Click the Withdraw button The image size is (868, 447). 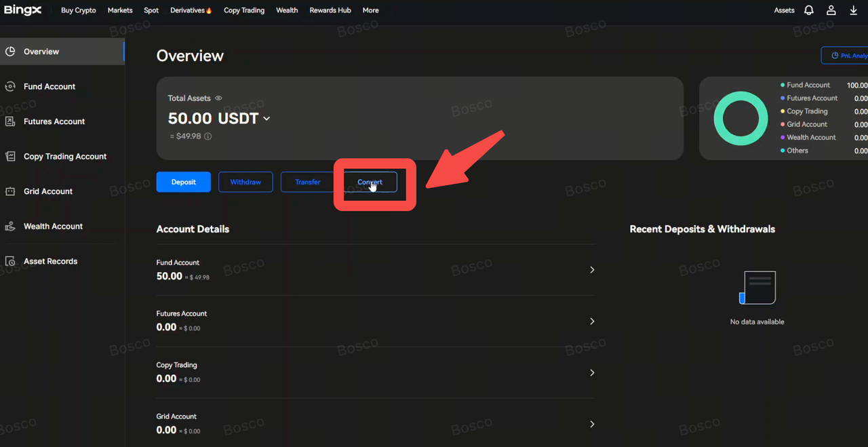[x=245, y=182]
